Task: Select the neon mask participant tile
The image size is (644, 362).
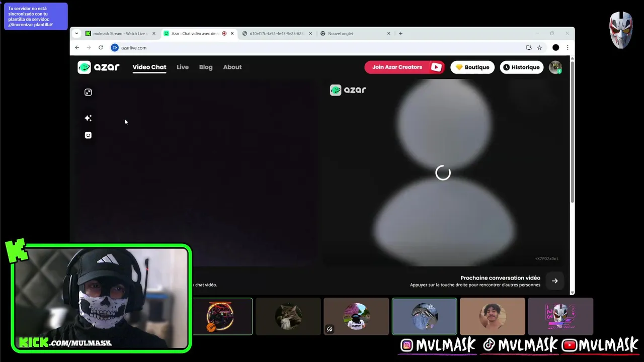Action: (560, 316)
